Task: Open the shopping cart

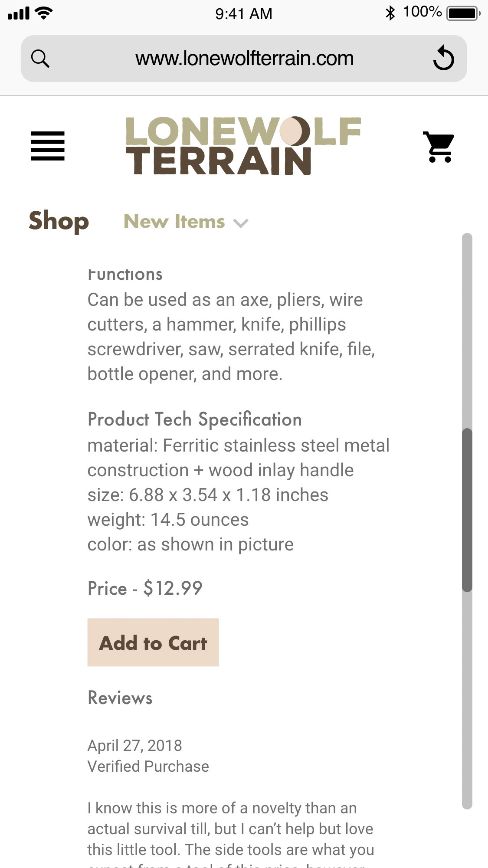Action: click(439, 147)
